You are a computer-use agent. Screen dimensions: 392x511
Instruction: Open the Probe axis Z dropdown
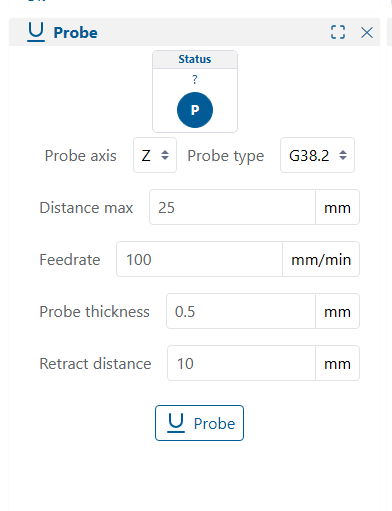[155, 155]
